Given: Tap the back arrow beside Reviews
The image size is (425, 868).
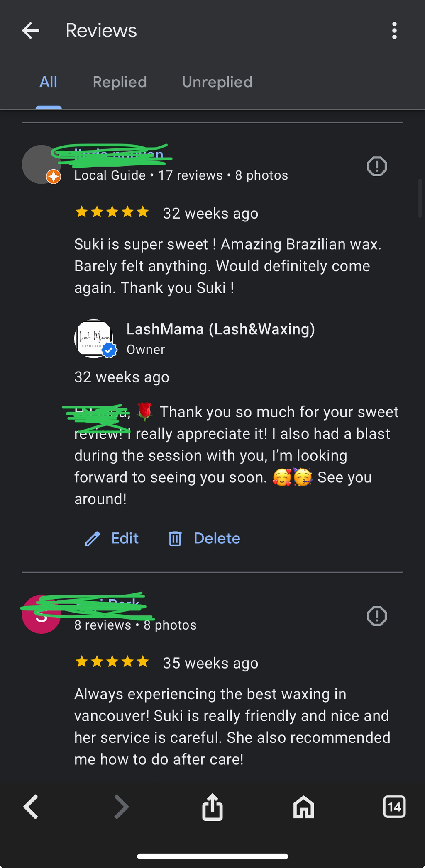Looking at the screenshot, I should [31, 31].
